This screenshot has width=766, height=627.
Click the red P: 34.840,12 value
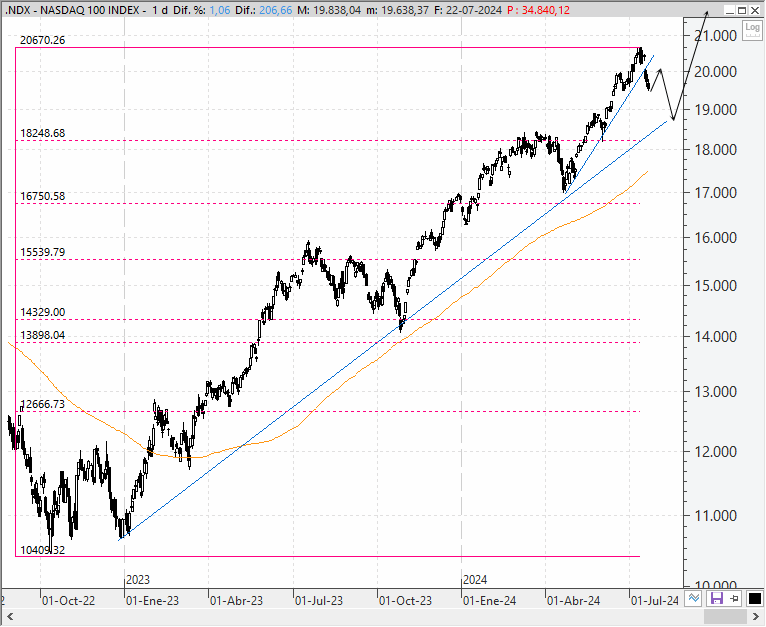coord(538,10)
